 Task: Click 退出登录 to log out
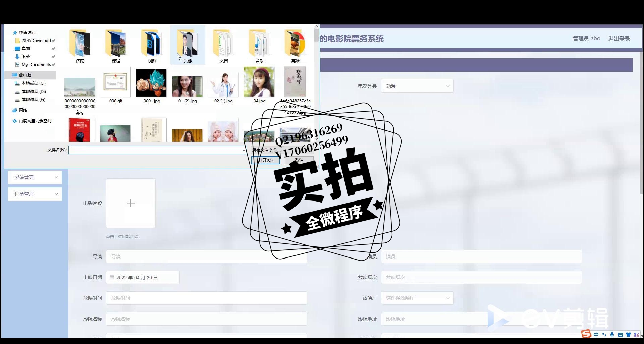pos(619,39)
